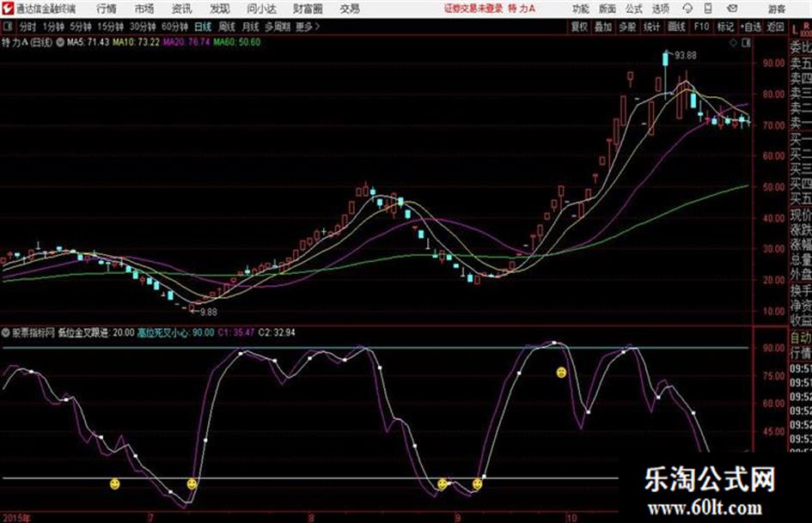This screenshot has height=523, width=812.
Task: Switch to 分时 chart tab
Action: [27, 27]
